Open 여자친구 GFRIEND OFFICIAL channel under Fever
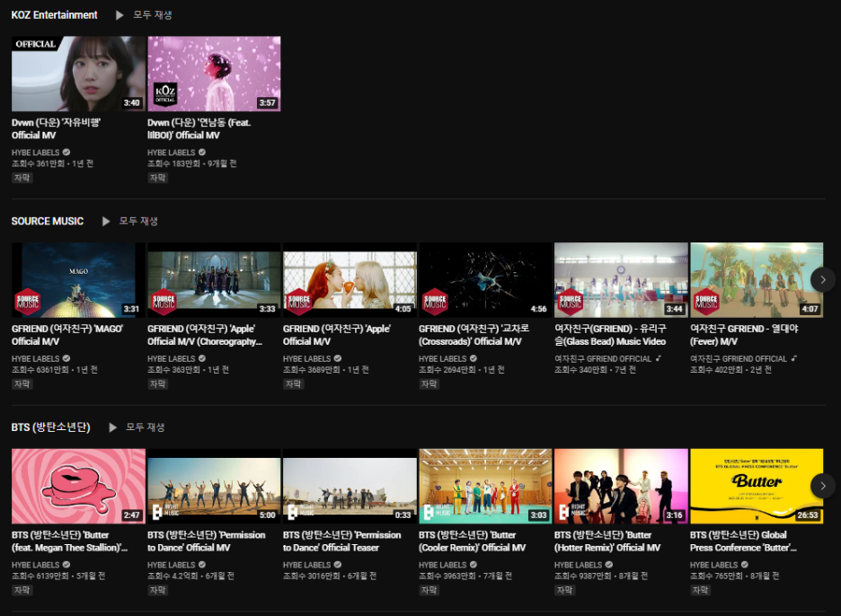Viewport: 841px width, 616px height. [x=739, y=358]
